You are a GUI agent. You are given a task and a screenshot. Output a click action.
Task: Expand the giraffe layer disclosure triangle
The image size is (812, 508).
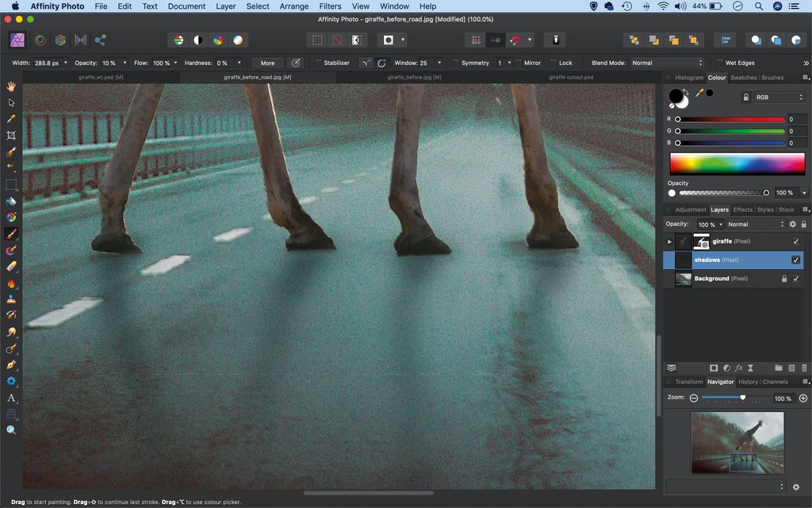click(x=669, y=241)
